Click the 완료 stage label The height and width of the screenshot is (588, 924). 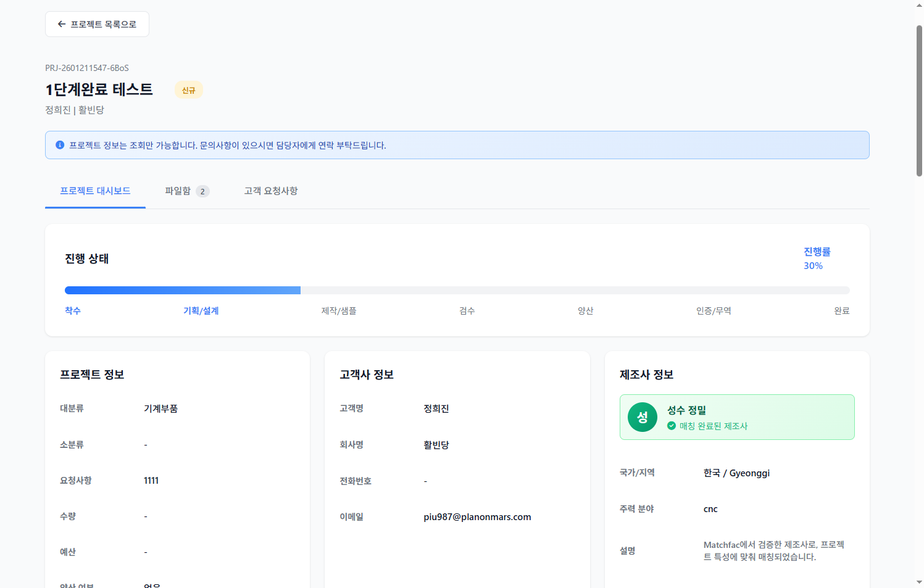(842, 310)
